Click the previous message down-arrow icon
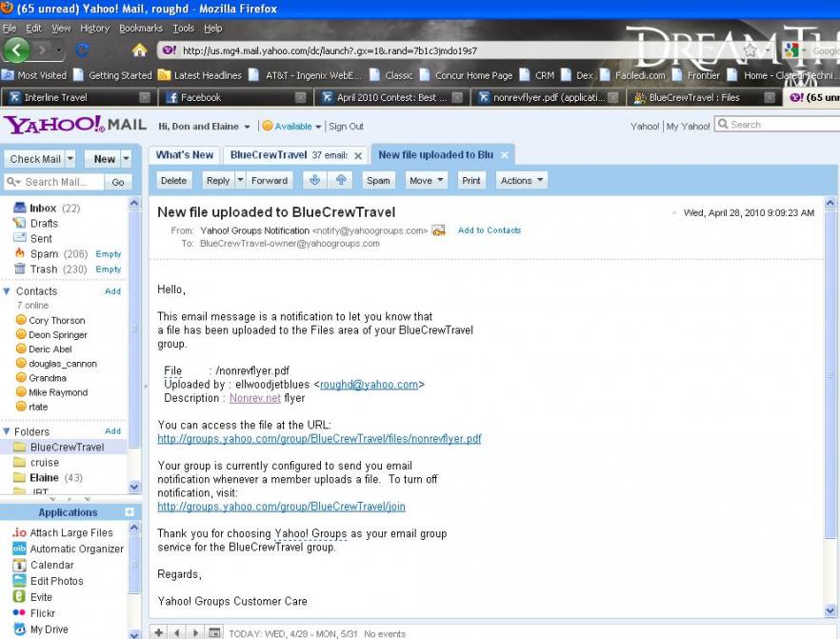This screenshot has width=840, height=639. (314, 180)
